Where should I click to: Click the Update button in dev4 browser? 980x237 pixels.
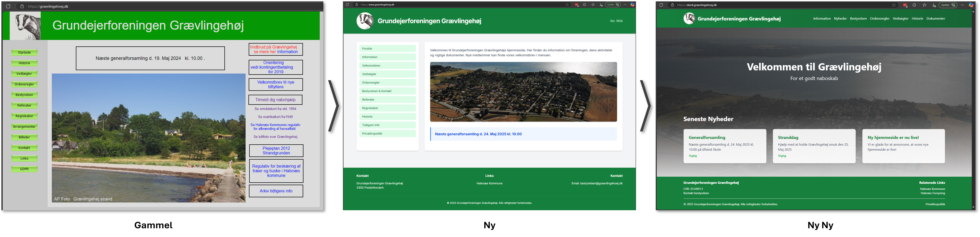948,5
